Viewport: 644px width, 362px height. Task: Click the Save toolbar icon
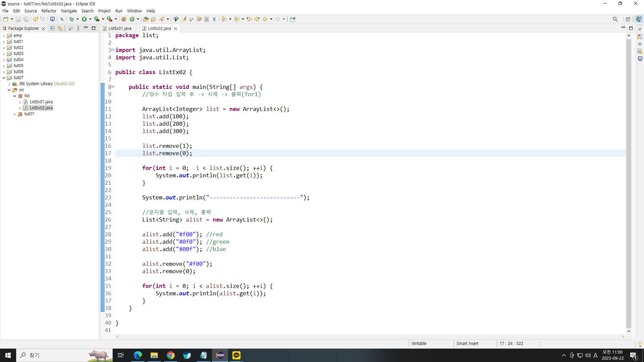pyautogui.click(x=18, y=19)
